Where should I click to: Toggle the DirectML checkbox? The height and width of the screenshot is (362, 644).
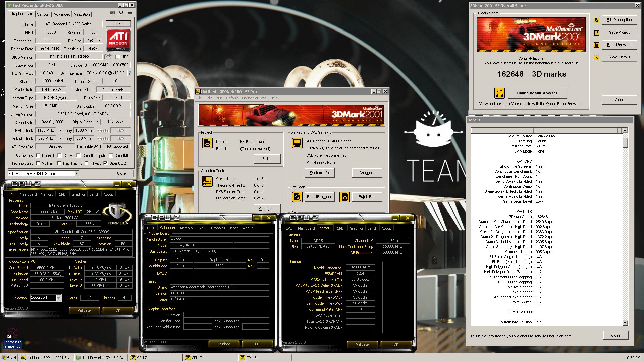click(x=111, y=156)
